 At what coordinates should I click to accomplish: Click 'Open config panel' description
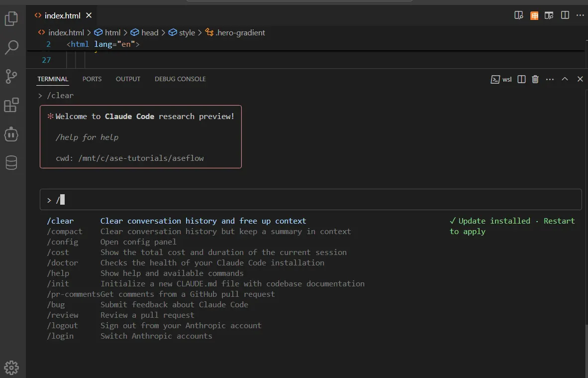click(138, 242)
